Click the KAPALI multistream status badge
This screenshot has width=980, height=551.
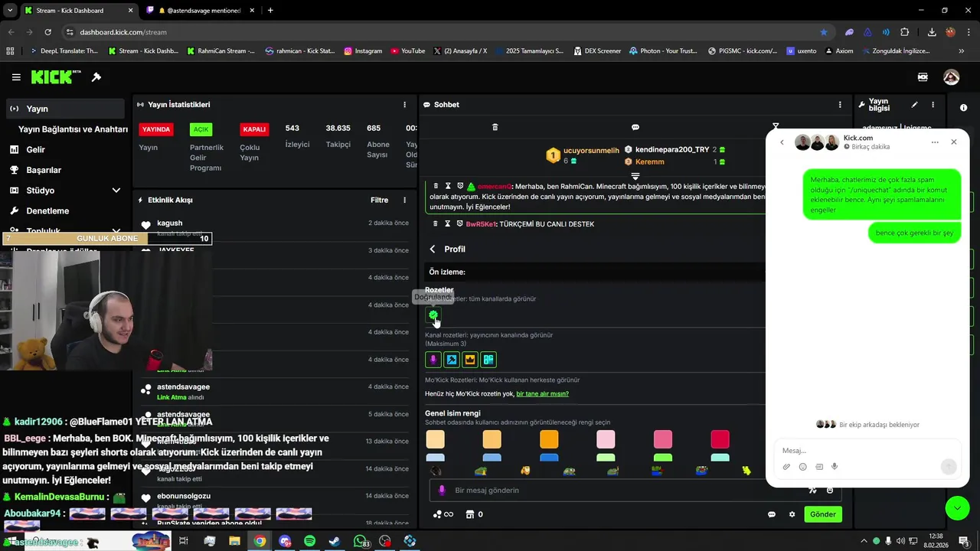click(254, 129)
